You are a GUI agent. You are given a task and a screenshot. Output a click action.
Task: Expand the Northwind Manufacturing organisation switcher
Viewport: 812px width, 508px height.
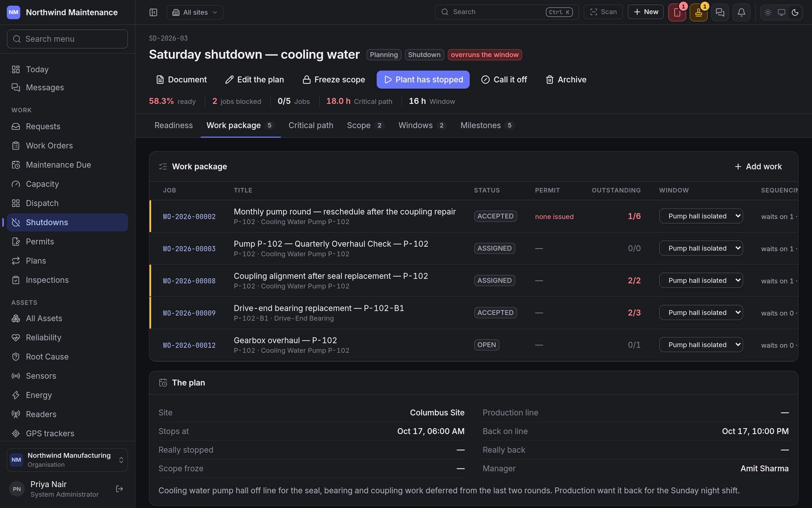67,460
